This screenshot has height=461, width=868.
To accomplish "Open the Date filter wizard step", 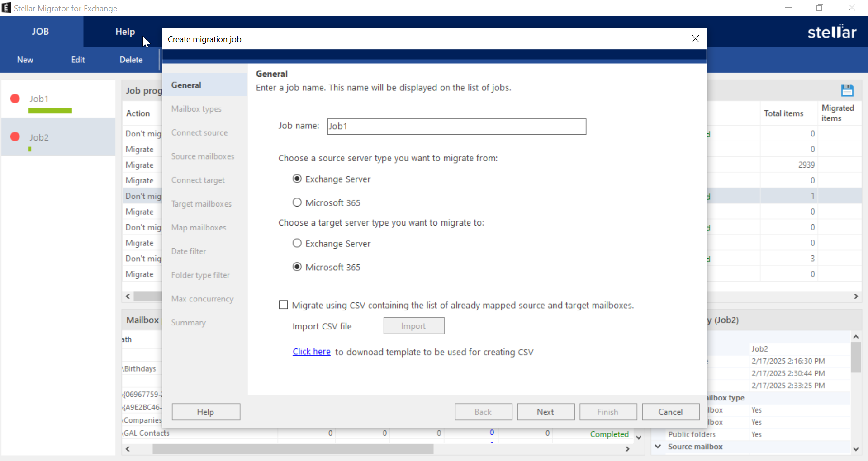I will coord(189,251).
